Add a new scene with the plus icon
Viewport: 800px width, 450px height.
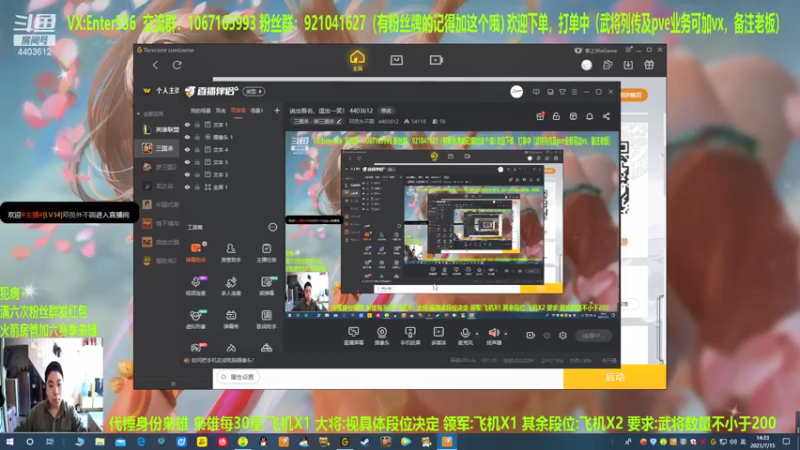[277, 110]
